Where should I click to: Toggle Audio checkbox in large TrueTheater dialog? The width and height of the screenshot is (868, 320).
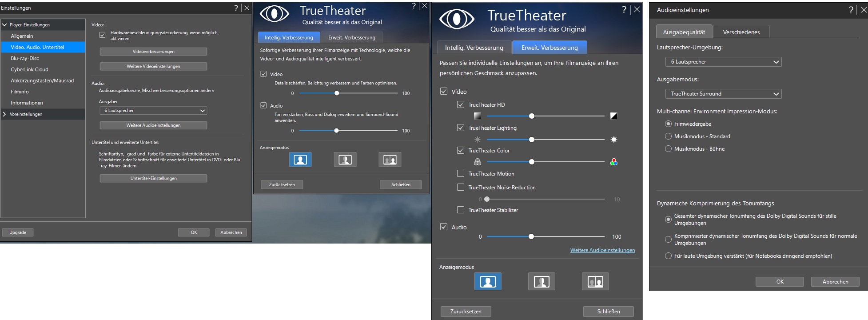coord(443,227)
